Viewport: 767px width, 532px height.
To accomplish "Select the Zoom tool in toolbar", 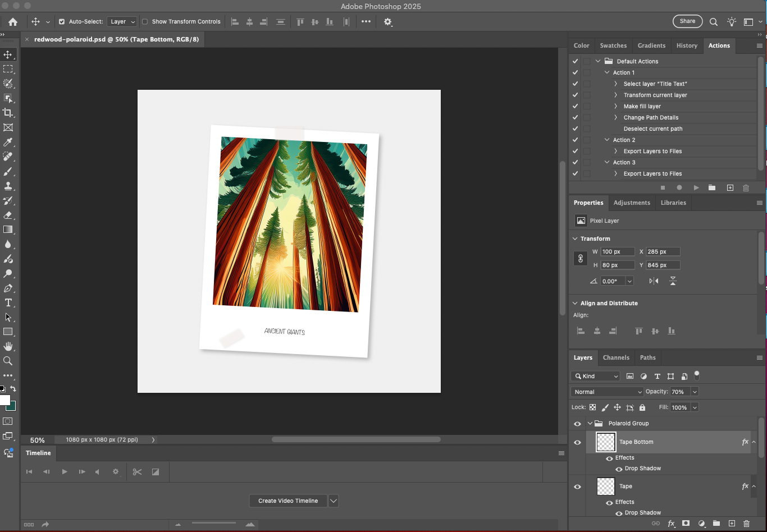I will [8, 361].
